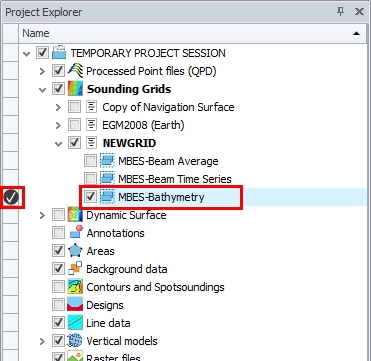The height and width of the screenshot is (361, 371).
Task: Expand the Processed Point files node
Action: tap(42, 71)
